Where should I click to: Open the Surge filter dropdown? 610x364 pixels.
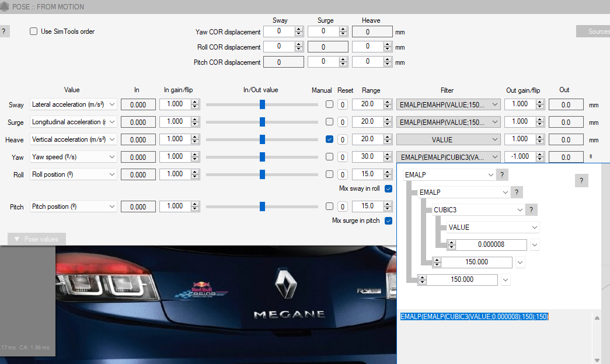click(448, 122)
